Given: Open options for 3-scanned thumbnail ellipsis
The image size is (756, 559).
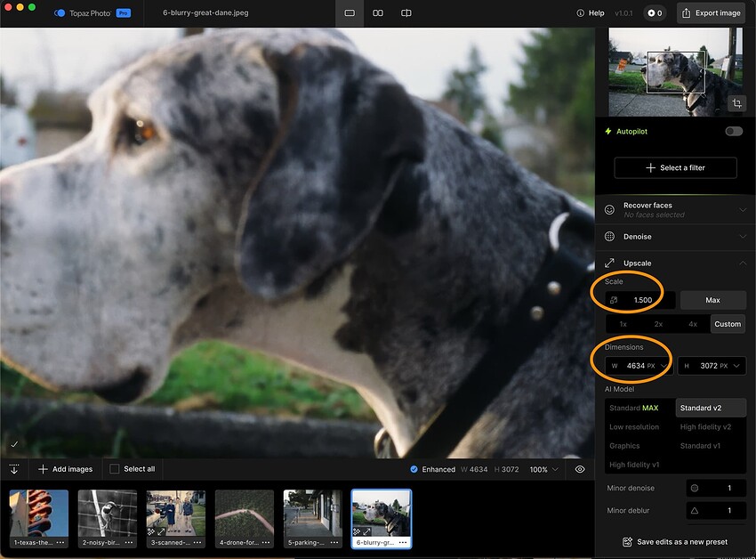Looking at the screenshot, I should (x=197, y=542).
